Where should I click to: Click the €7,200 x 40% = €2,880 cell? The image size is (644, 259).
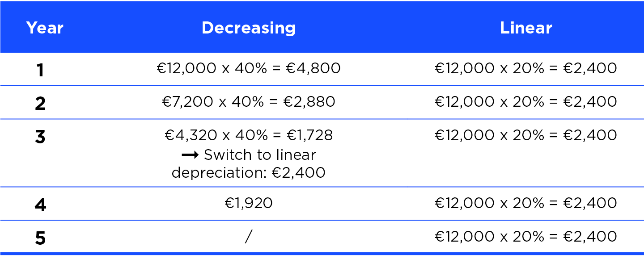click(249, 102)
